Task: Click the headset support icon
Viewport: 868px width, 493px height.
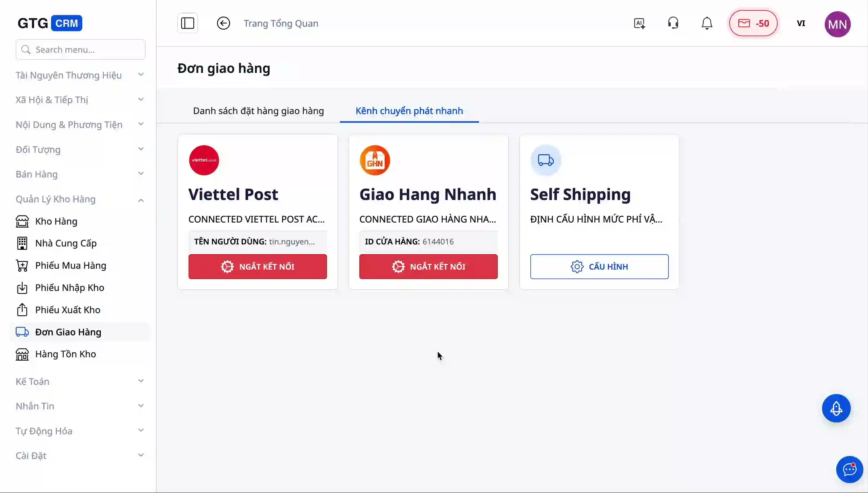Action: click(x=673, y=23)
